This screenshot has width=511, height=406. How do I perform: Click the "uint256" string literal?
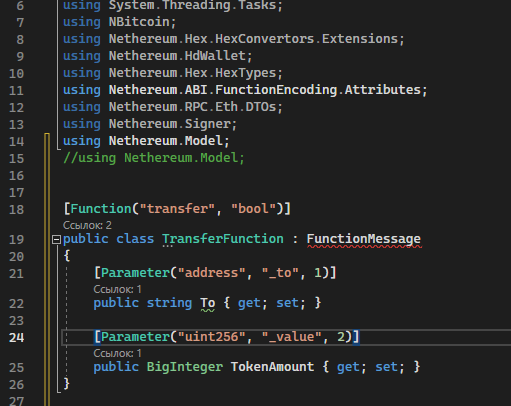coord(212,337)
